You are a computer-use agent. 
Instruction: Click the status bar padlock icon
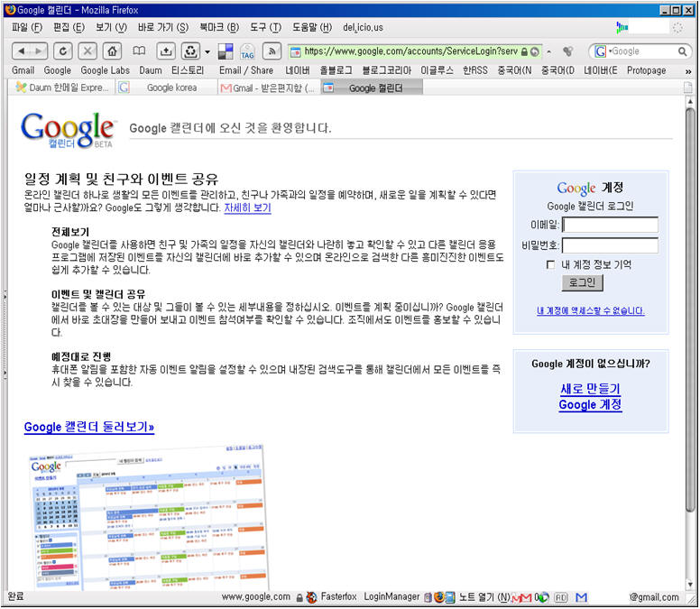click(300, 597)
